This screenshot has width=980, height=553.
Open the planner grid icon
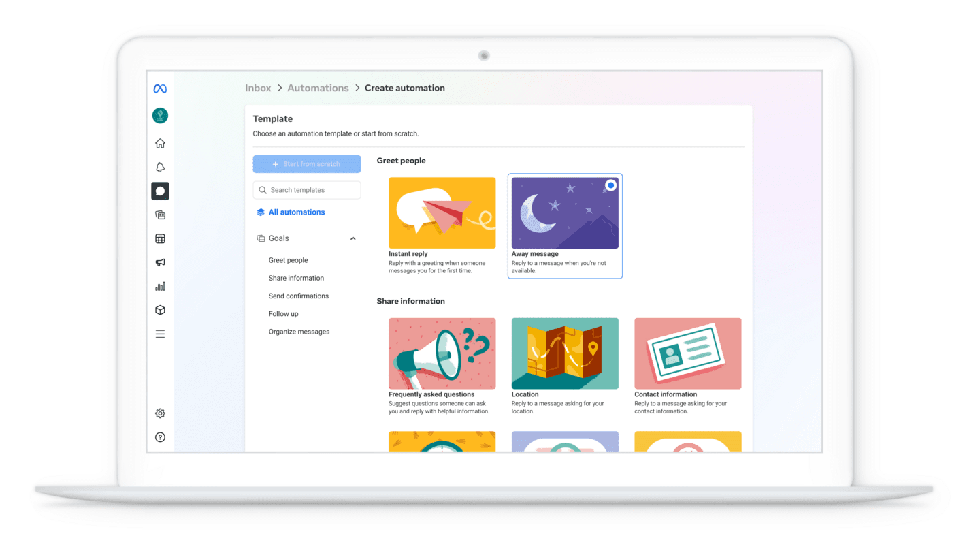point(160,238)
